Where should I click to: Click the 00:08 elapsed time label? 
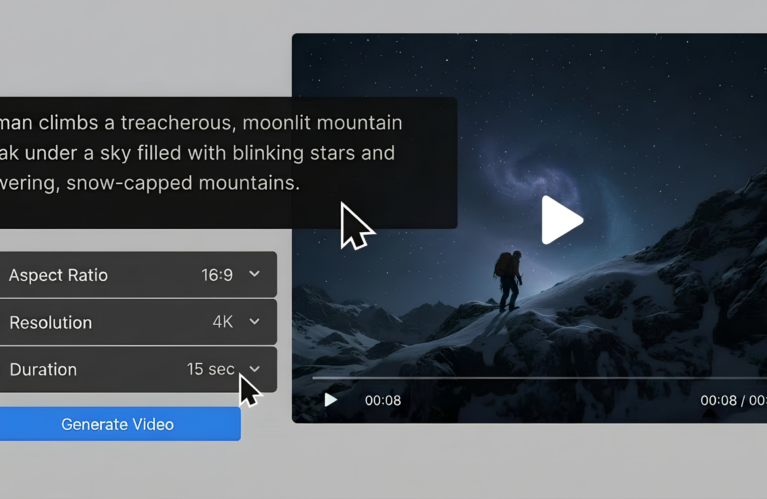[383, 401]
